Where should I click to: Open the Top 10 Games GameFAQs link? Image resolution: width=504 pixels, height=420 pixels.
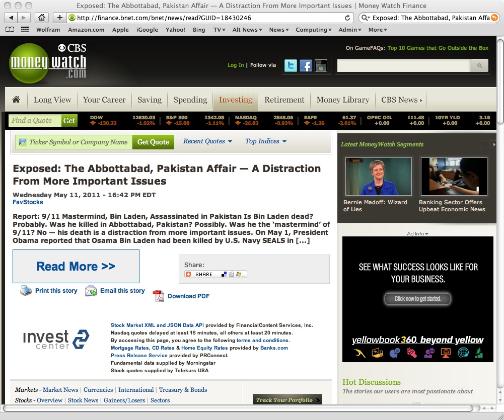tap(438, 48)
